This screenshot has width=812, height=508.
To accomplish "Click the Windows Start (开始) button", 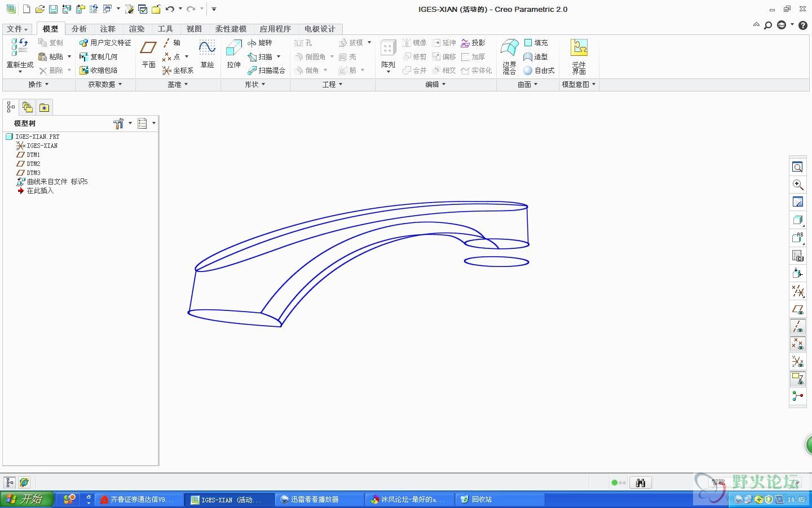I will coord(26,500).
